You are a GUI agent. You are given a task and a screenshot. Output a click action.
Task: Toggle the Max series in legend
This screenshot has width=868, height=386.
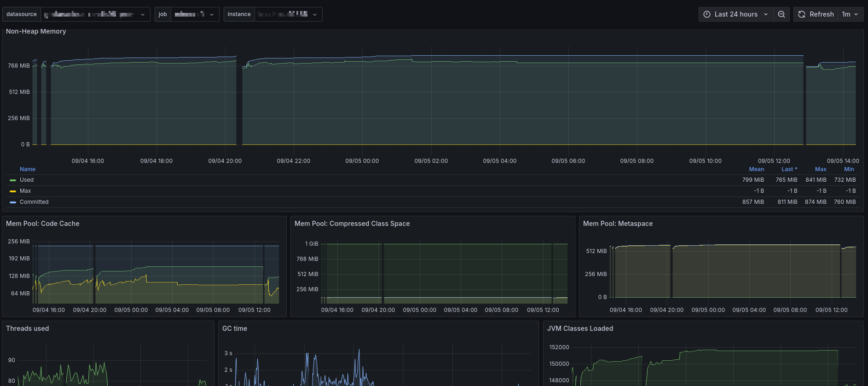pos(25,191)
